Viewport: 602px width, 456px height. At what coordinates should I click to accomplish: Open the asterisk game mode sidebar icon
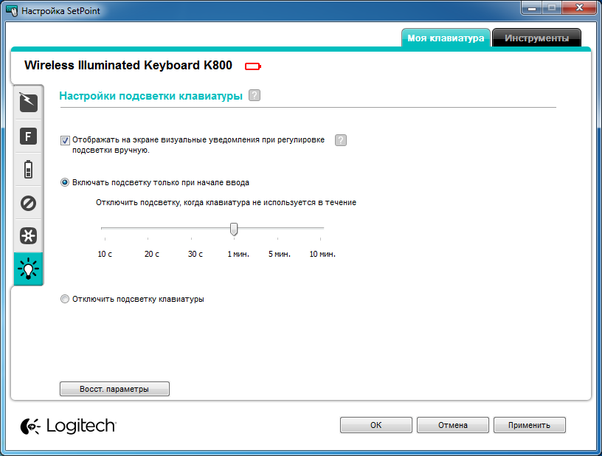[x=28, y=236]
